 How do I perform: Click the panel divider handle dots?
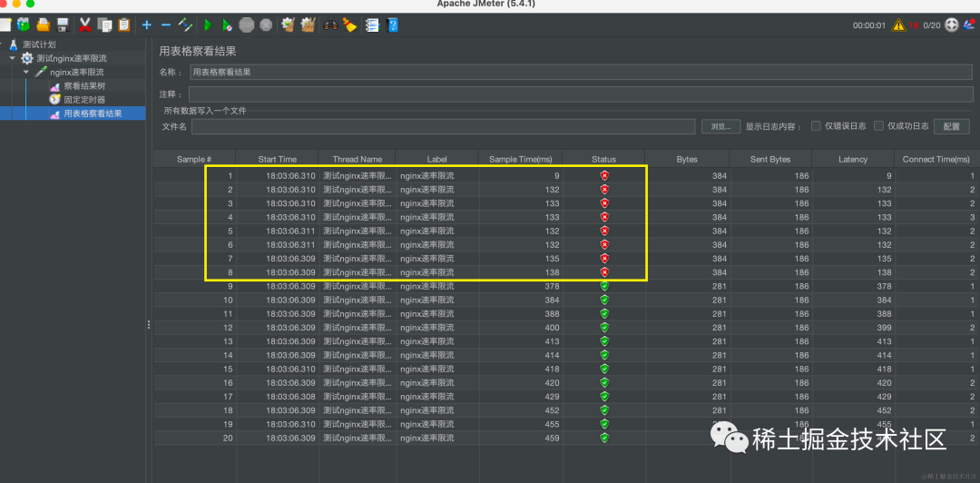149,324
